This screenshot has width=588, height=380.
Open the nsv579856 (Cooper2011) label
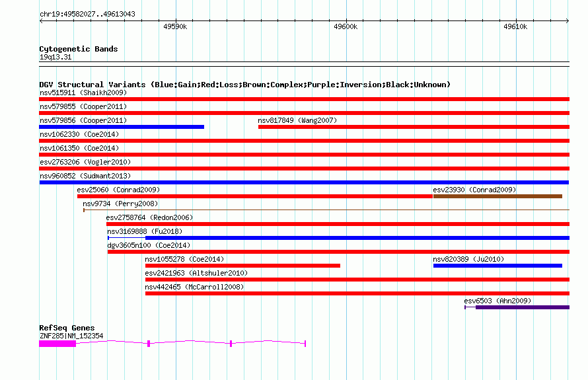click(x=83, y=120)
